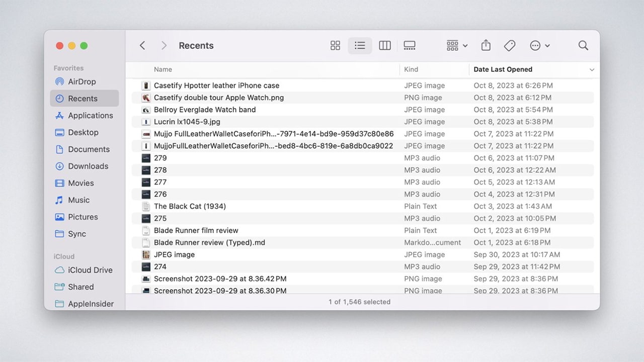Image resolution: width=644 pixels, height=362 pixels.
Task: Switch to gallery view
Action: [409, 45]
